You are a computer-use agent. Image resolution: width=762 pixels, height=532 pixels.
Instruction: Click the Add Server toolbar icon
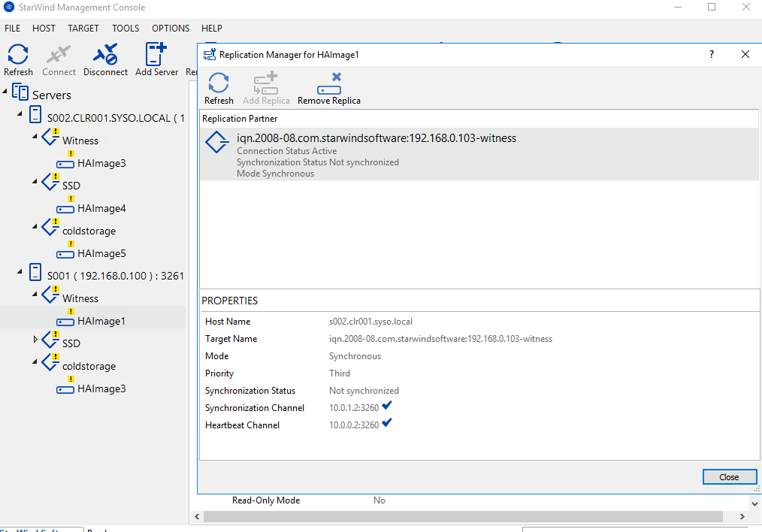[x=156, y=54]
